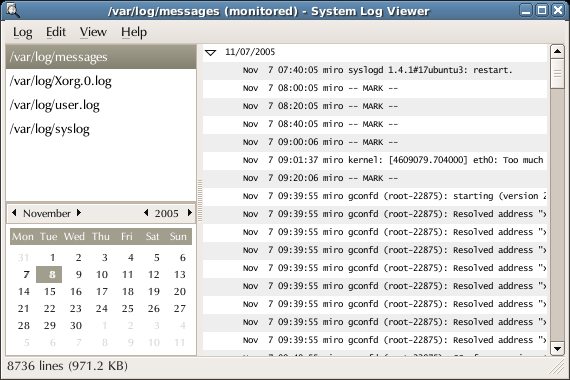Select November 30 in the calendar
The height and width of the screenshot is (380, 570).
point(76,325)
